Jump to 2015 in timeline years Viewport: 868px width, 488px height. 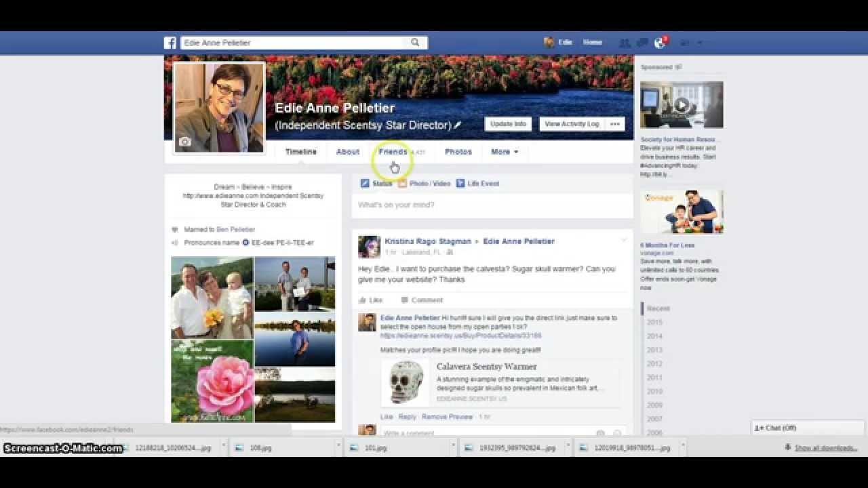[654, 322]
